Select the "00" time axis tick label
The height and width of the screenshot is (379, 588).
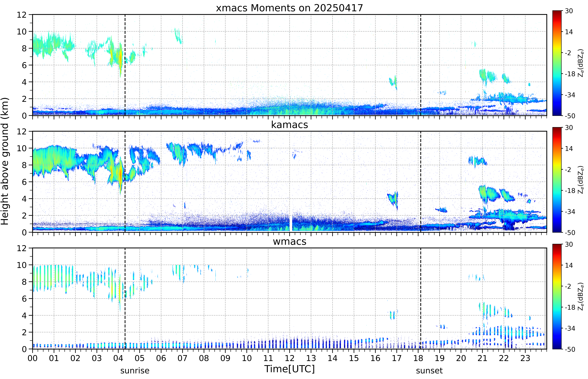[32, 358]
